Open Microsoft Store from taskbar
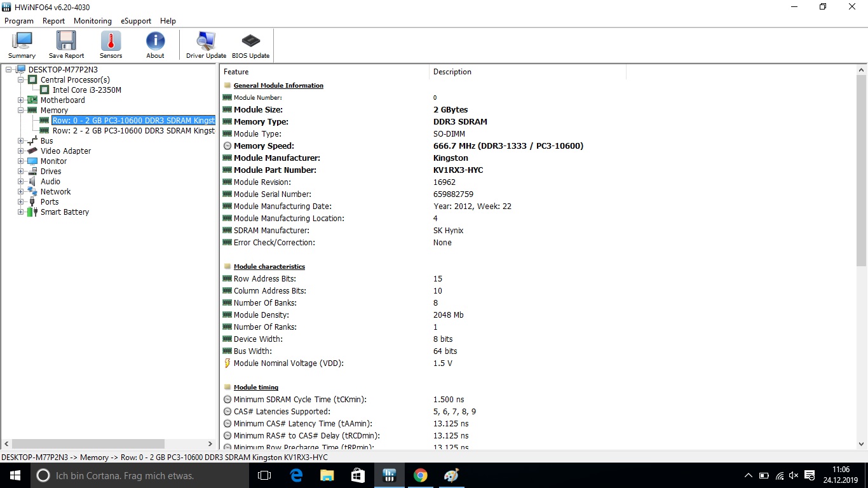This screenshot has height=488, width=868. coord(358,475)
